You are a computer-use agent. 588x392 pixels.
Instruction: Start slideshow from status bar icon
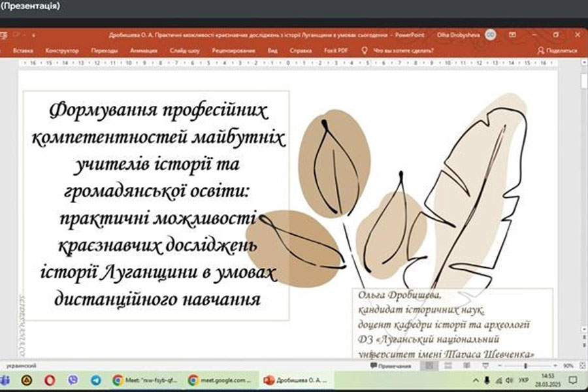[487, 366]
